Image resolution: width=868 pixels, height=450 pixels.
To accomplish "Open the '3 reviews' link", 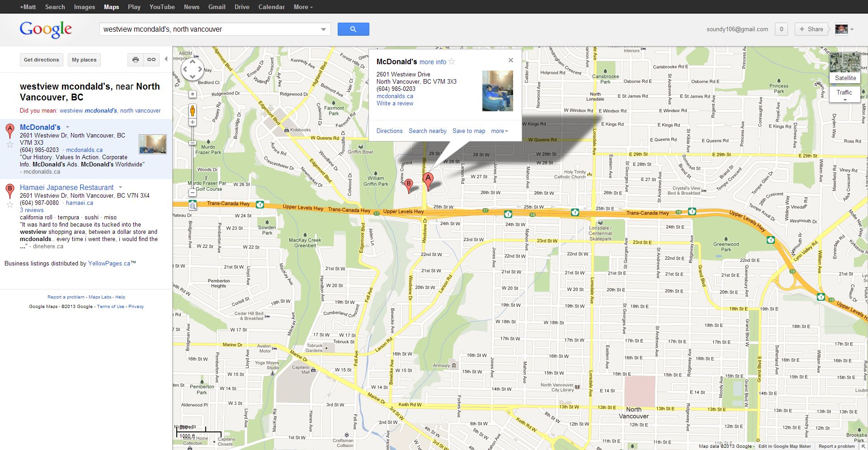I will point(32,210).
